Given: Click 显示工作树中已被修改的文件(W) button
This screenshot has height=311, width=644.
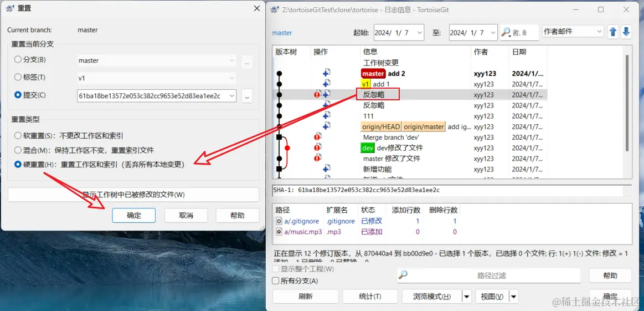Looking at the screenshot, I should 133,195.
